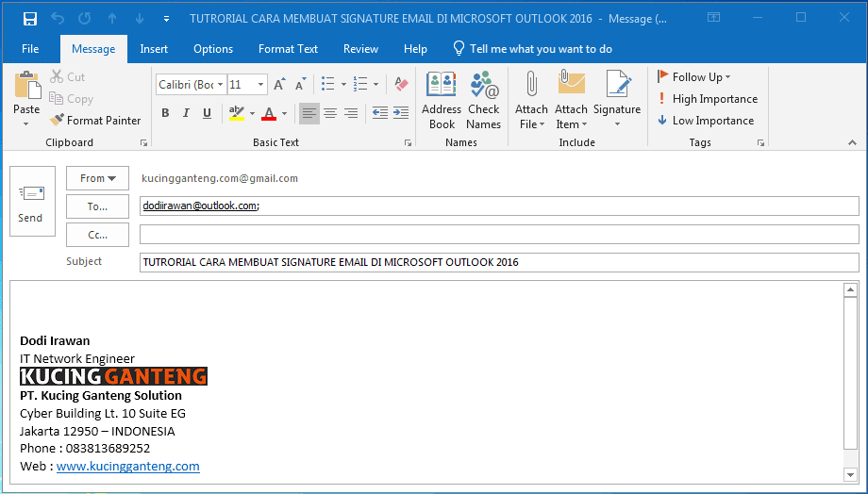Save the message with the floppy icon

30,19
